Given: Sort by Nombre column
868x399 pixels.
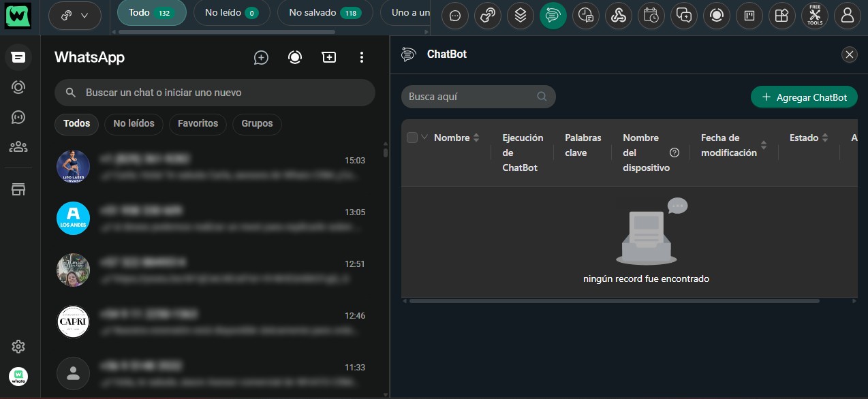Looking at the screenshot, I should pyautogui.click(x=476, y=138).
